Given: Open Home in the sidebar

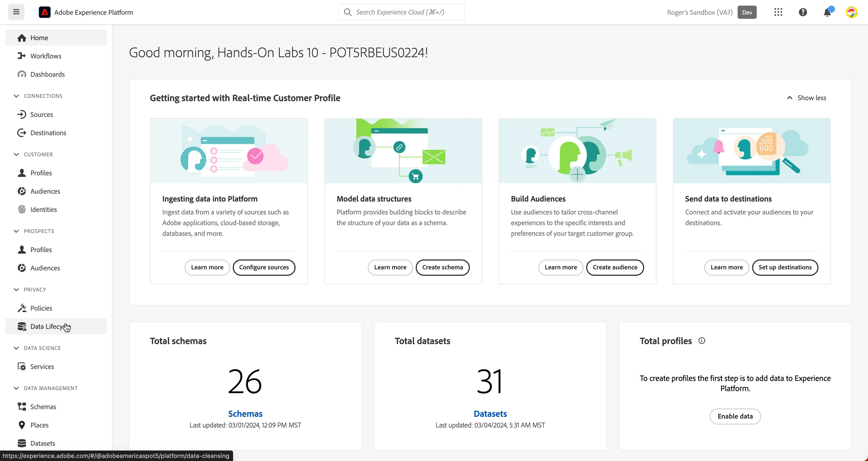Looking at the screenshot, I should pos(56,38).
